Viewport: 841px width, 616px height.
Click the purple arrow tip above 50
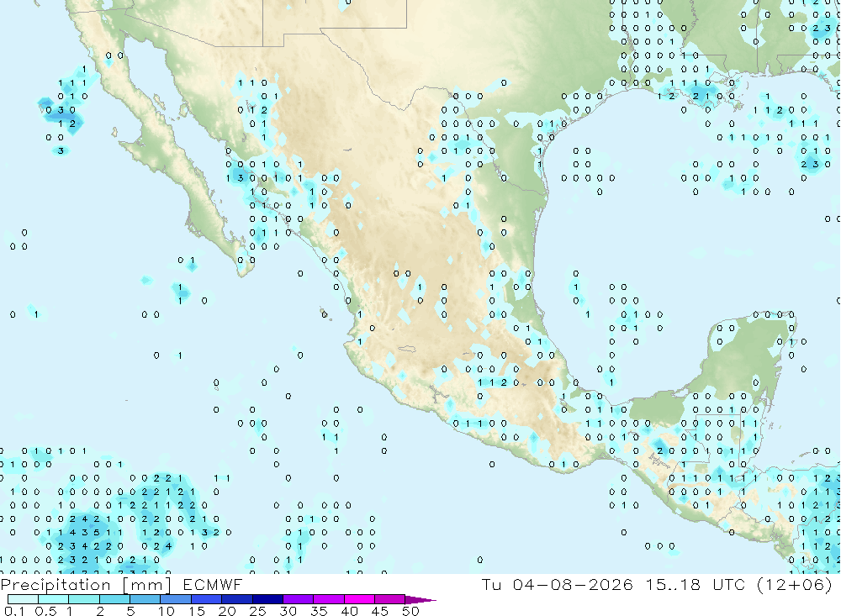[x=420, y=600]
